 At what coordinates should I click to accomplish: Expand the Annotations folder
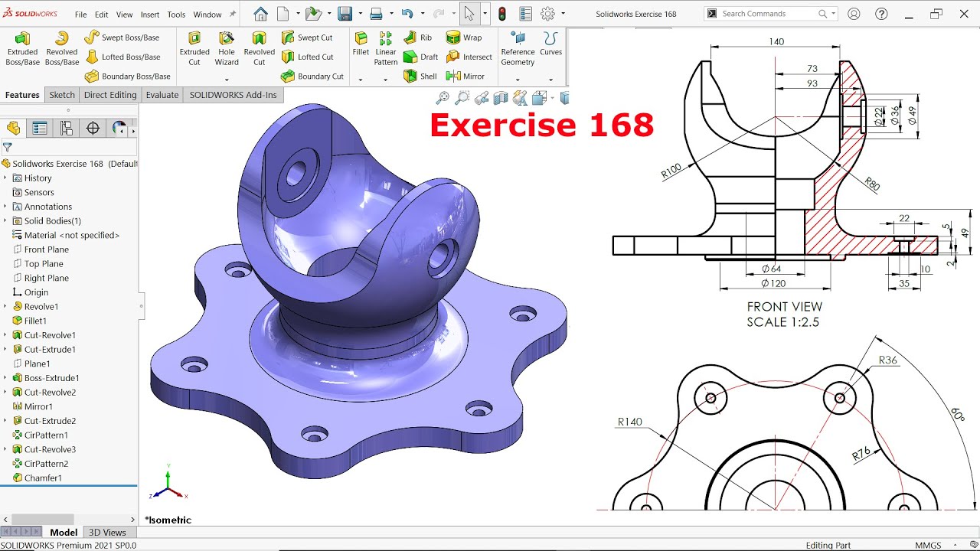pos(5,207)
